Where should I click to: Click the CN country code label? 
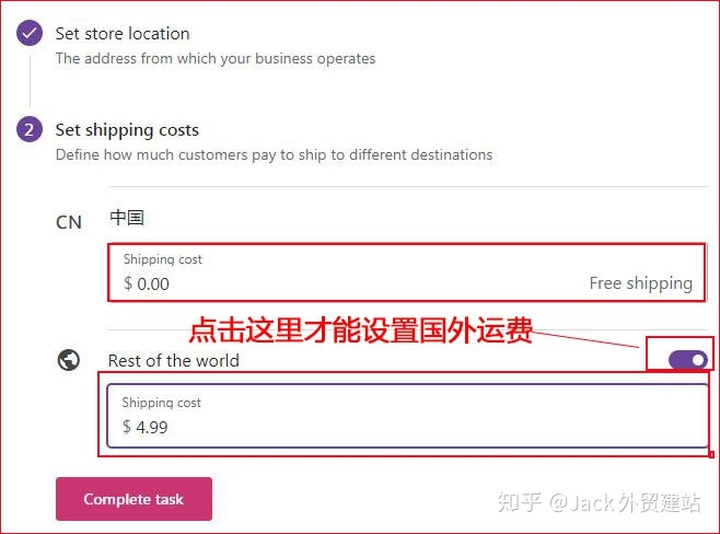pos(69,222)
